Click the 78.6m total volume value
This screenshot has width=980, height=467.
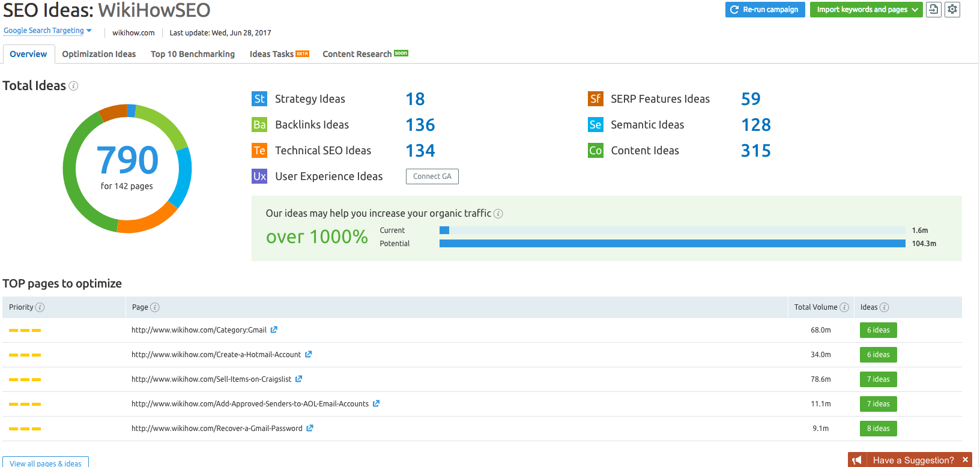click(821, 379)
